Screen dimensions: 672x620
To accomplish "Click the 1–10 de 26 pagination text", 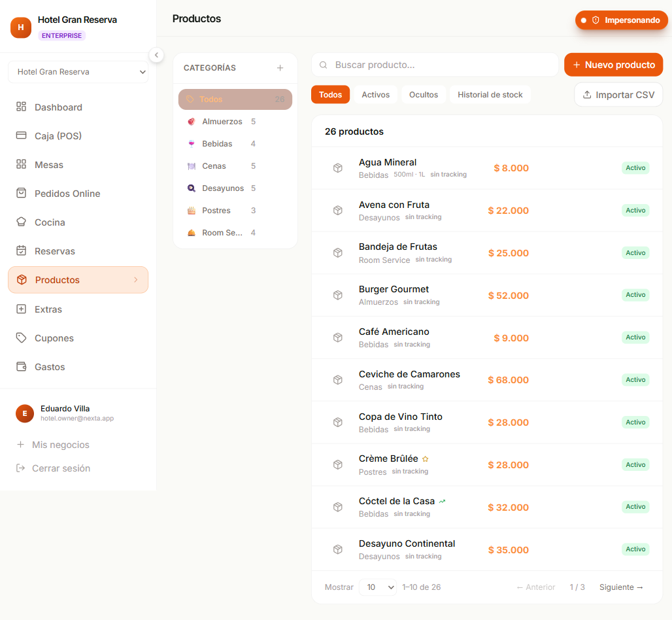I will coord(421,587).
